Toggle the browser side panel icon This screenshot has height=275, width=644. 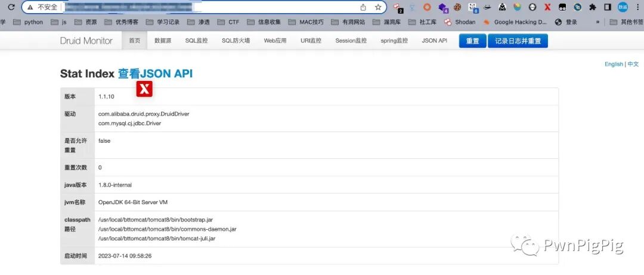click(608, 7)
